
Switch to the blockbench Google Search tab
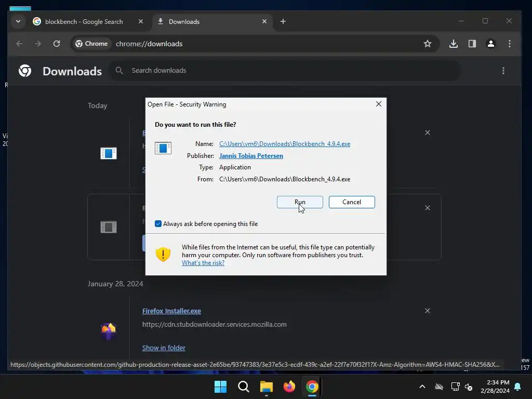click(84, 22)
